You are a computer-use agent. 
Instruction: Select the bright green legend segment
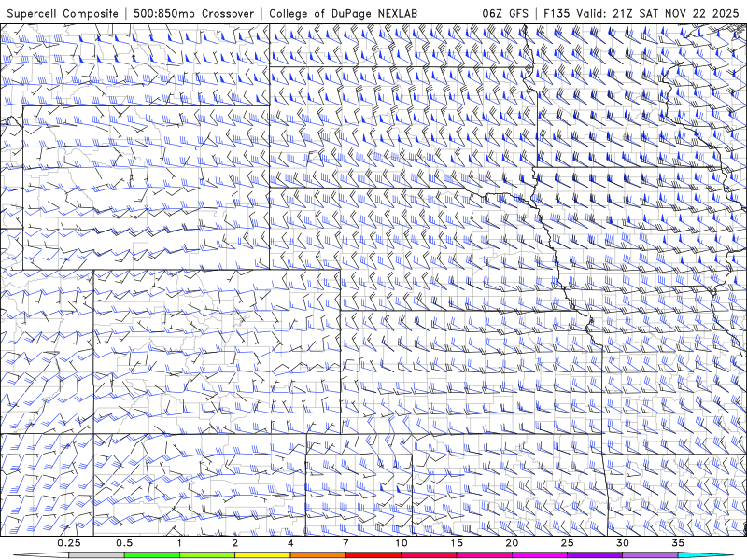[x=152, y=555]
